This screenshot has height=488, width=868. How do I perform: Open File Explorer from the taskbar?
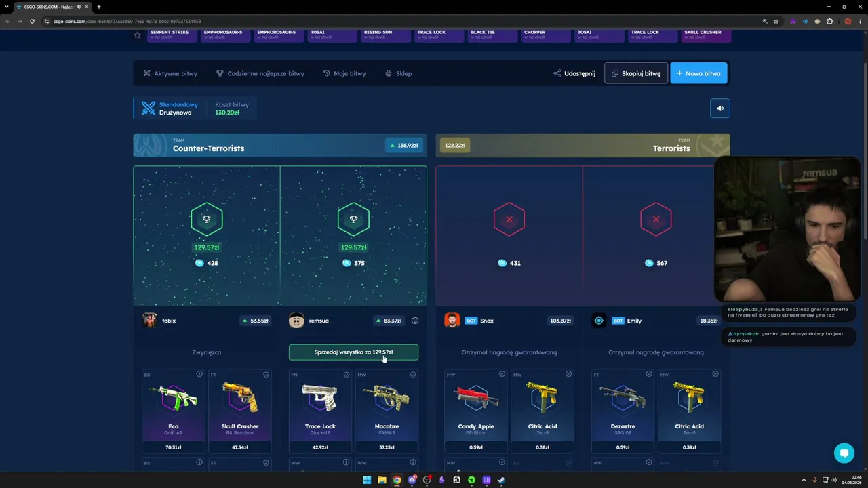click(382, 480)
